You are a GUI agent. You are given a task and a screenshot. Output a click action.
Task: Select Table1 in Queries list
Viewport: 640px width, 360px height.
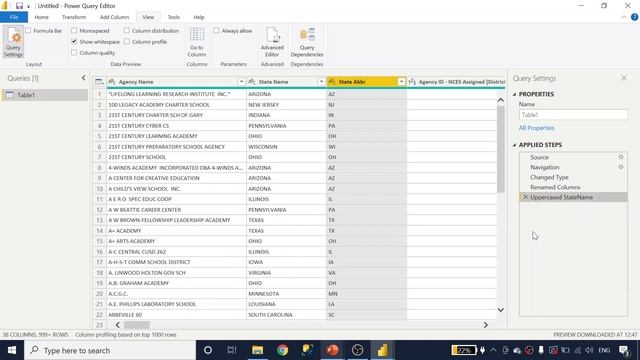click(x=45, y=95)
